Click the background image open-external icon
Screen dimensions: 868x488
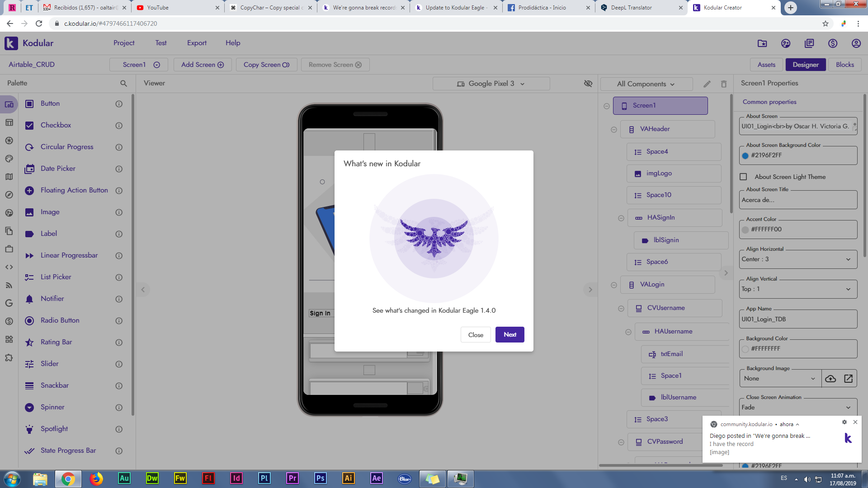pyautogui.click(x=849, y=379)
